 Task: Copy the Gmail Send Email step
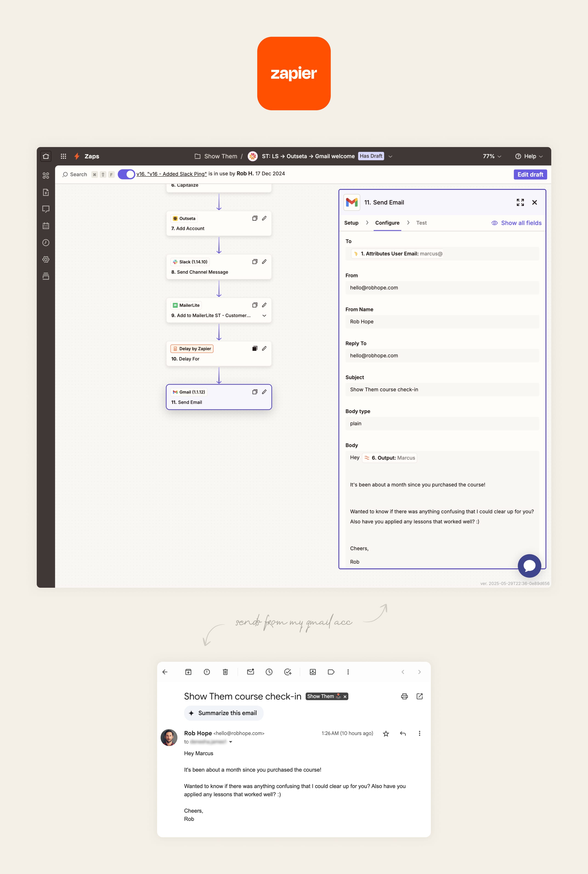[x=255, y=392]
